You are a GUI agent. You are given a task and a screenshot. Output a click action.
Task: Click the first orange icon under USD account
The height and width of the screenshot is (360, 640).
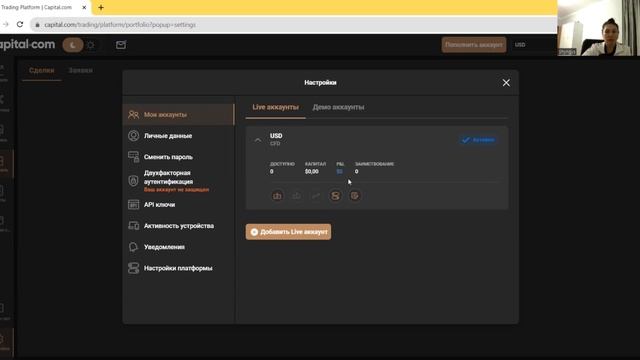click(x=277, y=196)
